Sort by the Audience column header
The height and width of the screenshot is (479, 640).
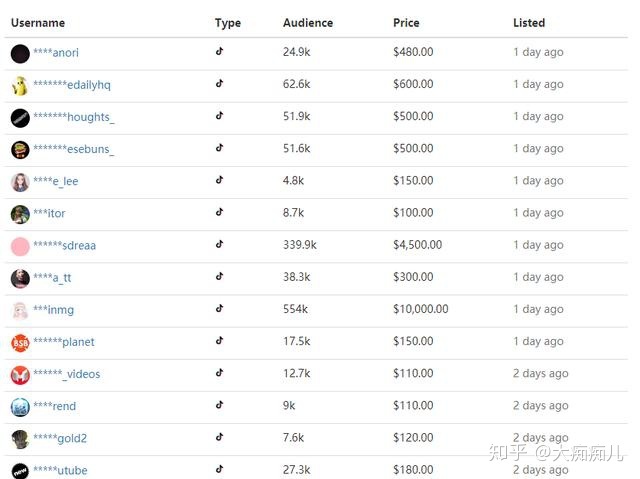(x=308, y=23)
